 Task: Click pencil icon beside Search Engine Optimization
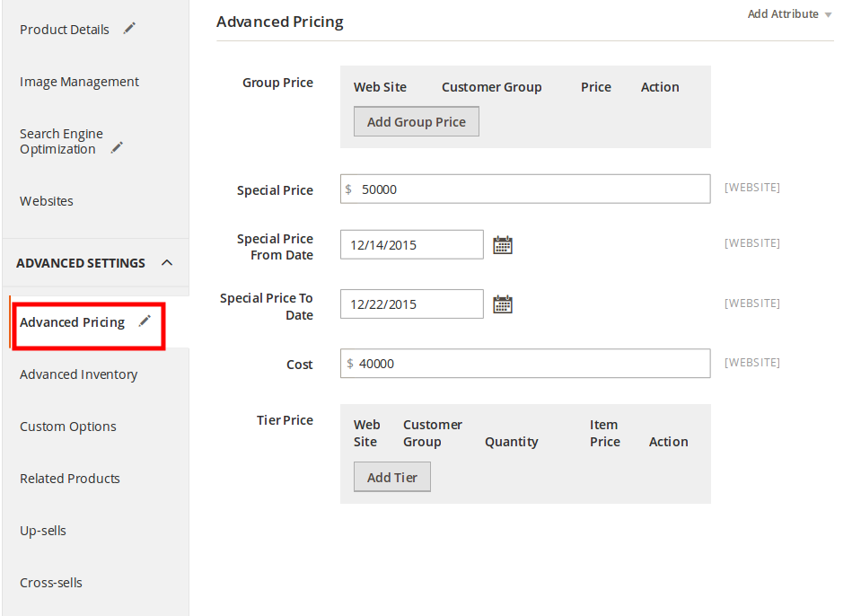tap(117, 148)
